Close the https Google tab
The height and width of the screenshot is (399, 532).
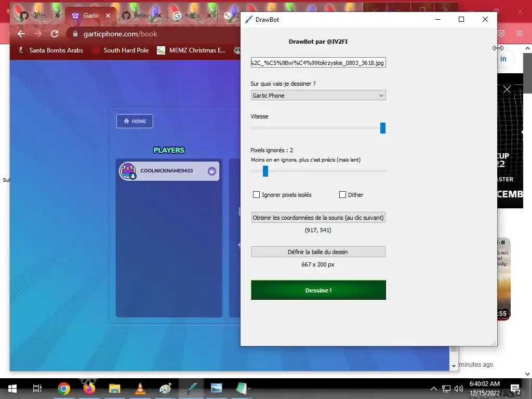click(x=209, y=16)
